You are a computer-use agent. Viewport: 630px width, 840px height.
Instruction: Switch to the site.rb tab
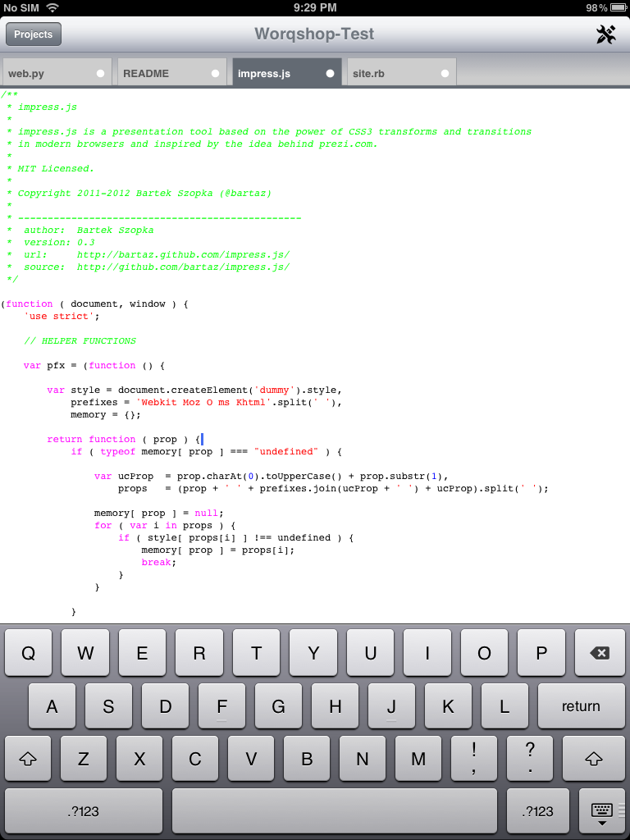402,73
